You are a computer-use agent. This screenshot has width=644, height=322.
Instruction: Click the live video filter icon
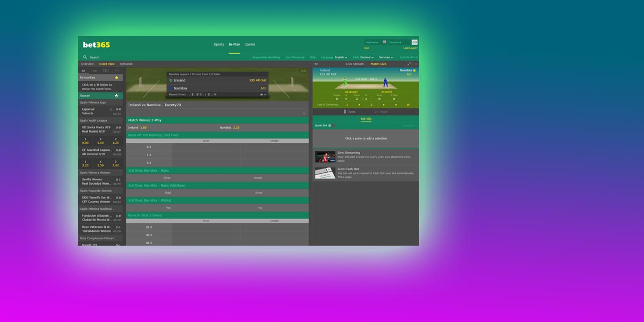click(x=105, y=70)
